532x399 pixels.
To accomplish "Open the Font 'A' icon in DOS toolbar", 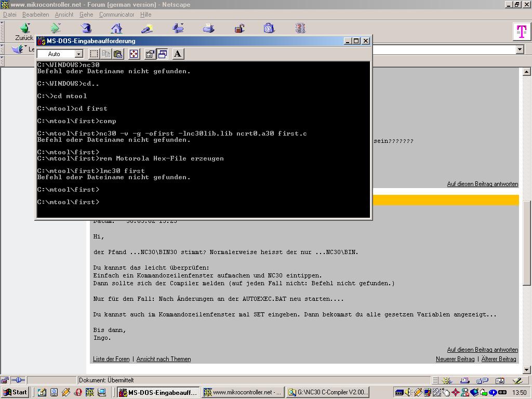I will click(x=178, y=54).
